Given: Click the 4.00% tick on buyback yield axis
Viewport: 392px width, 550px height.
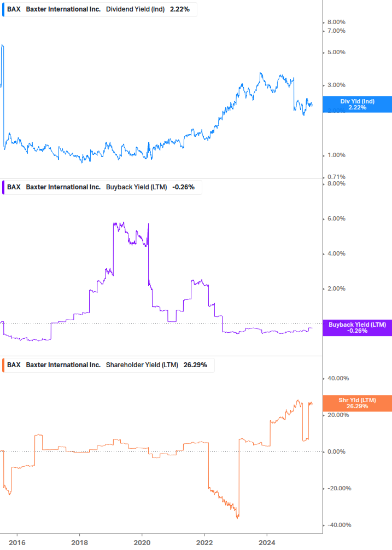Looking at the screenshot, I should (x=336, y=253).
